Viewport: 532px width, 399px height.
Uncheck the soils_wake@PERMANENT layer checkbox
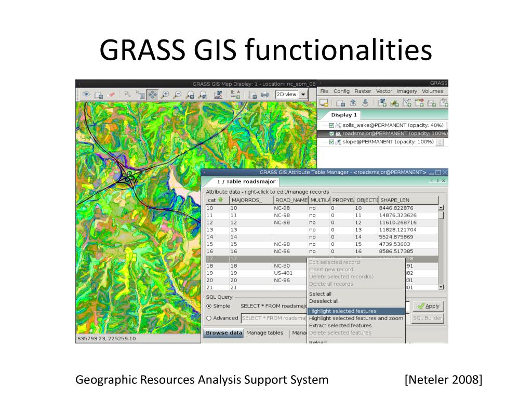tap(331, 126)
